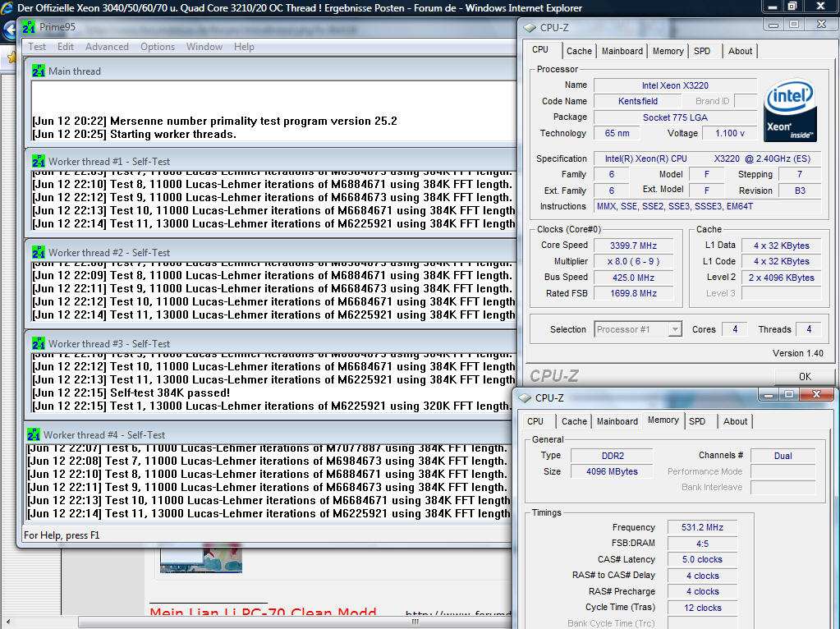Click the Internet Explorer back button
Viewport: 840px width, 629px height.
click(9, 30)
